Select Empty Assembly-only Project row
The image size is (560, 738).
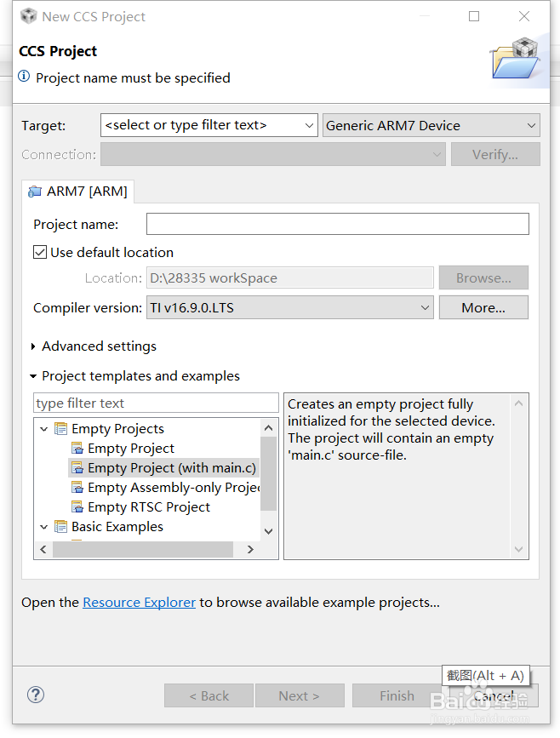click(165, 488)
